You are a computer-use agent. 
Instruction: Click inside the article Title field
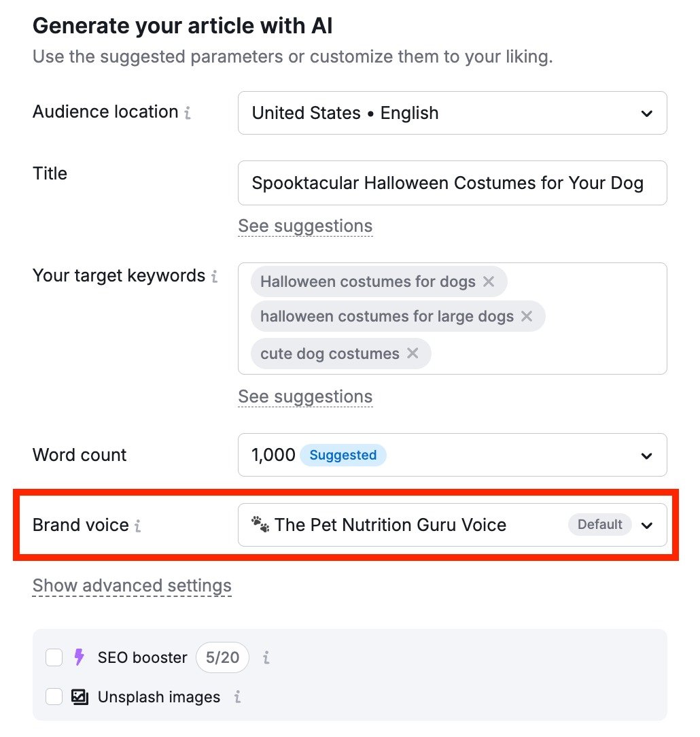coord(452,182)
